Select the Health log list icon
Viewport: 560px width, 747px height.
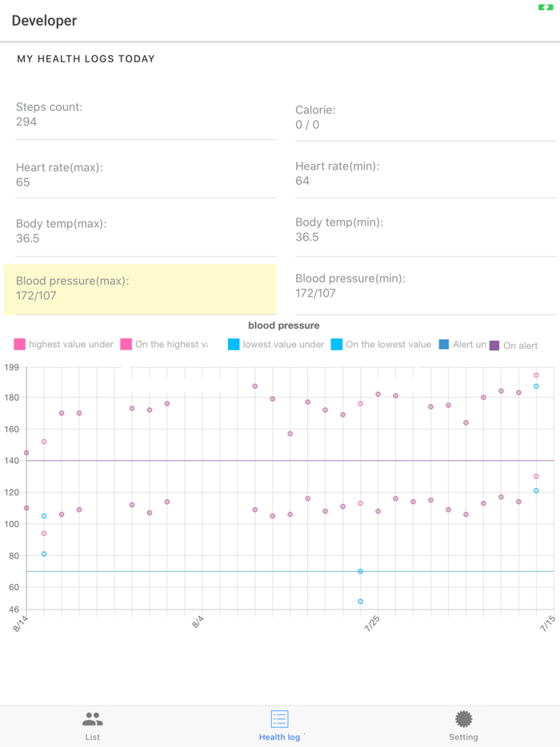point(280,719)
